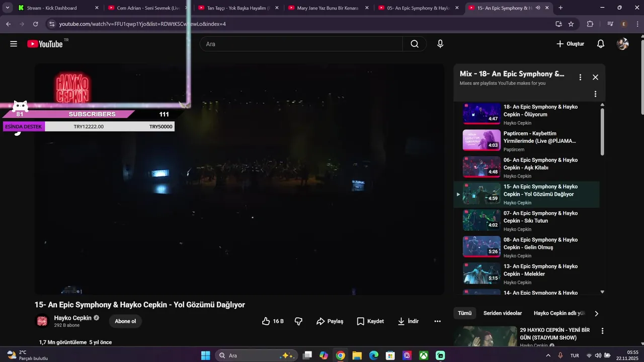The height and width of the screenshot is (362, 644).
Task: Start voice search with the microphone icon
Action: (x=440, y=44)
